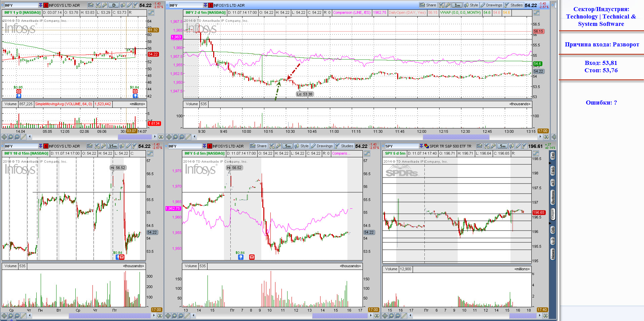644x321 pixels.
Task: Click Studies button on INFY 5m chart
Action: tap(344, 146)
